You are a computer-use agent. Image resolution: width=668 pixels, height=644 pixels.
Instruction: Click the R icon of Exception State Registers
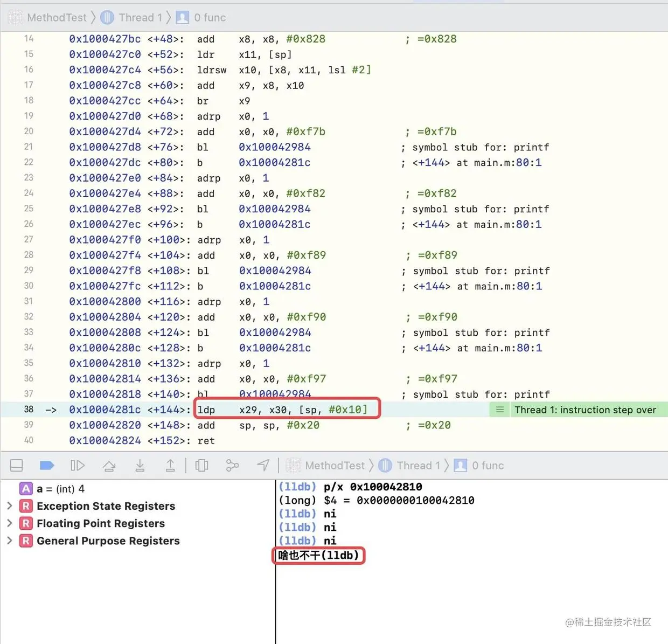click(26, 506)
